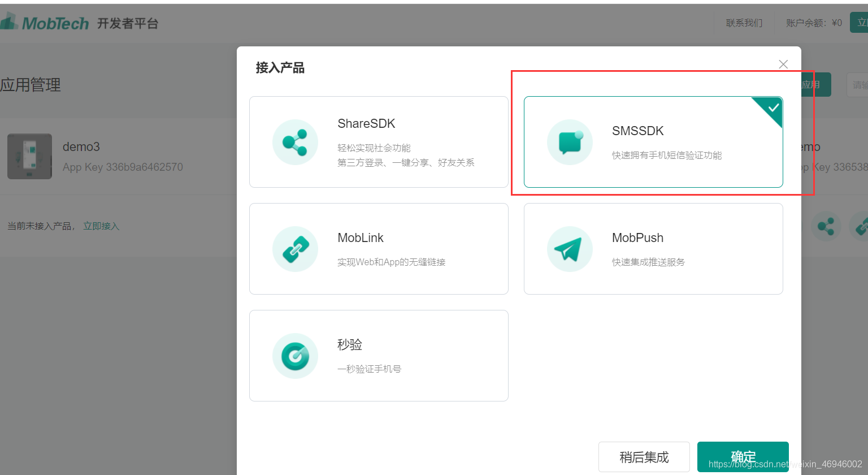Select the MobLink product title
Viewport: 868px width, 475px height.
click(361, 238)
